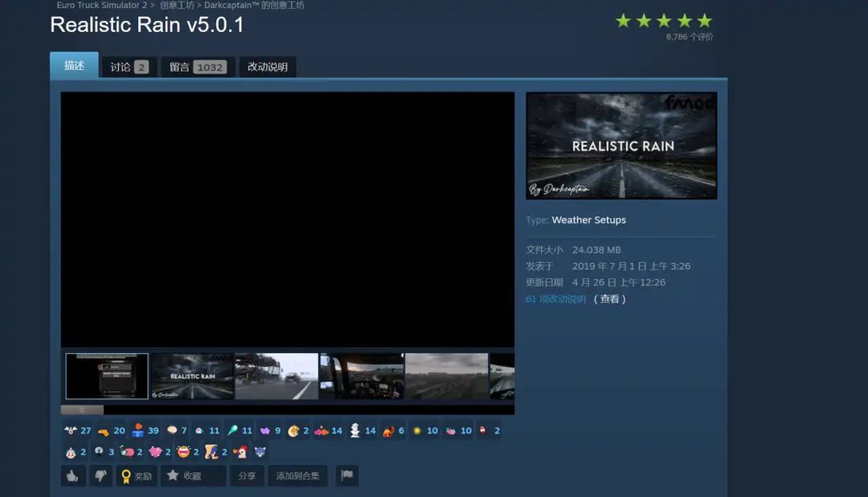Open the 留言 comments tab showing 1032
Image resolution: width=868 pixels, height=497 pixels.
pyautogui.click(x=198, y=67)
